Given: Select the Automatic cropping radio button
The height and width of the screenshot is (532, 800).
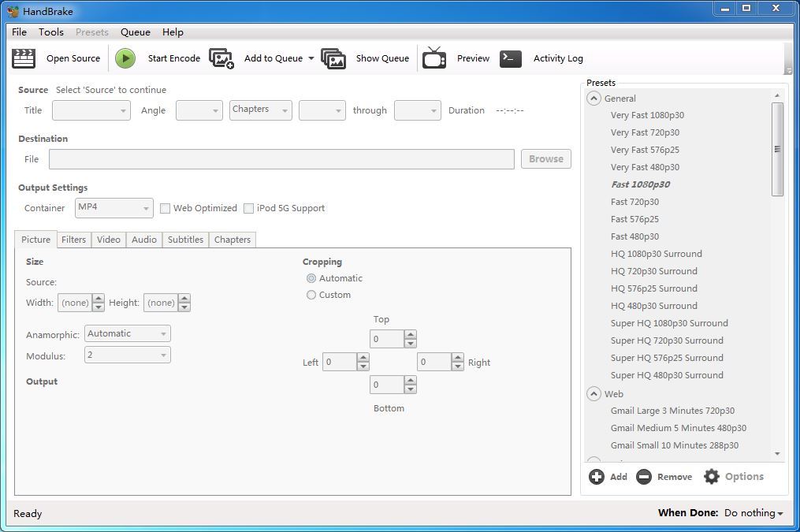Looking at the screenshot, I should [311, 278].
